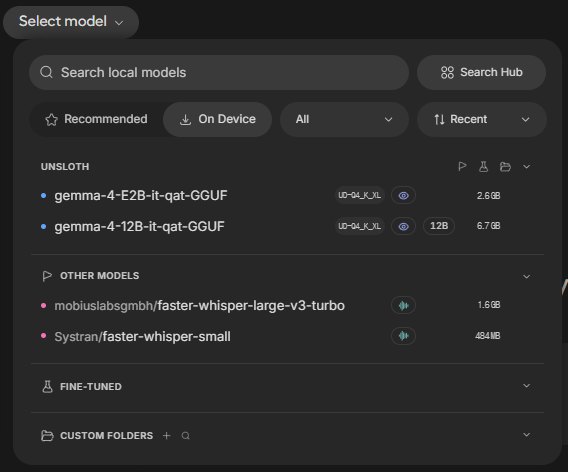Click the Custom Folders folder icon
Screen dimensions: 568x472
click(x=47, y=435)
